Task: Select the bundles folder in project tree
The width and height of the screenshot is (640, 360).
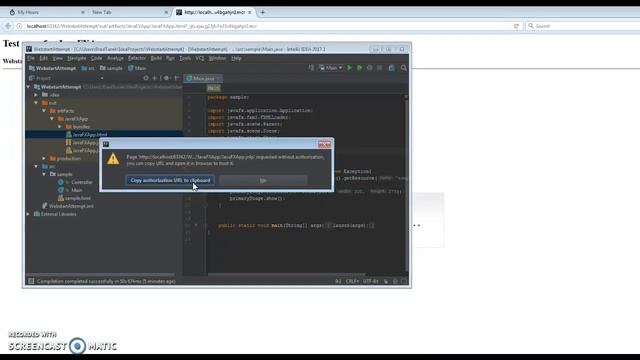Action: 78,127
